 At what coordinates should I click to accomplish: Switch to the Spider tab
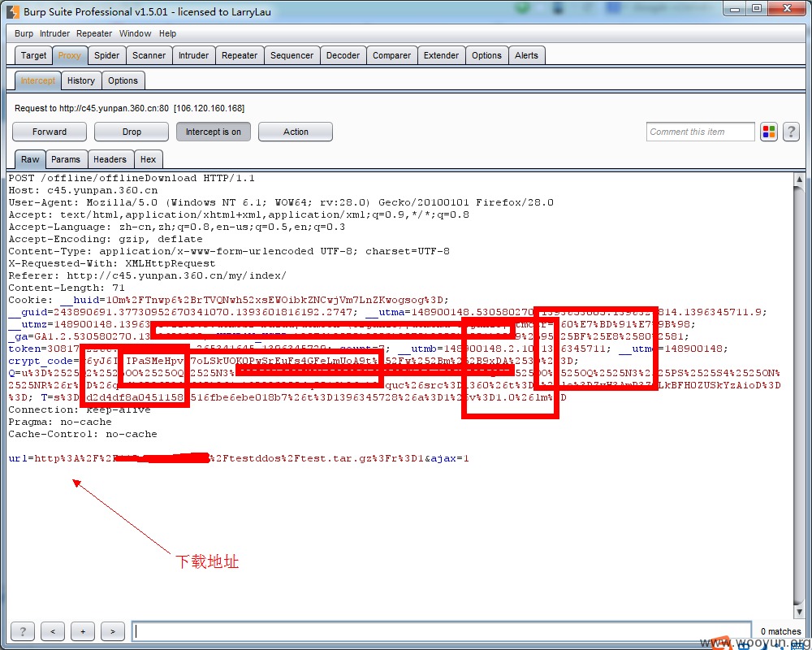click(106, 55)
